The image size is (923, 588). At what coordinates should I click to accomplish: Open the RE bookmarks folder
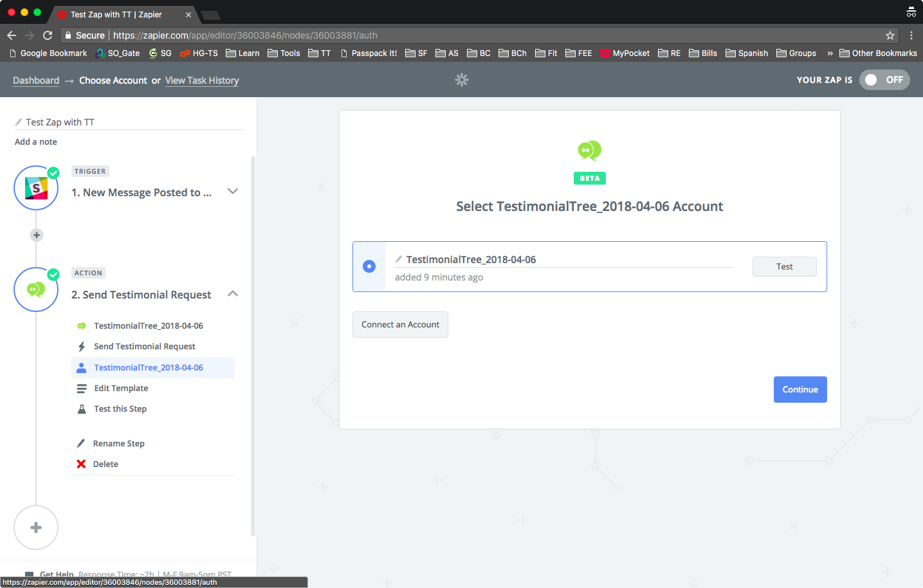click(669, 53)
